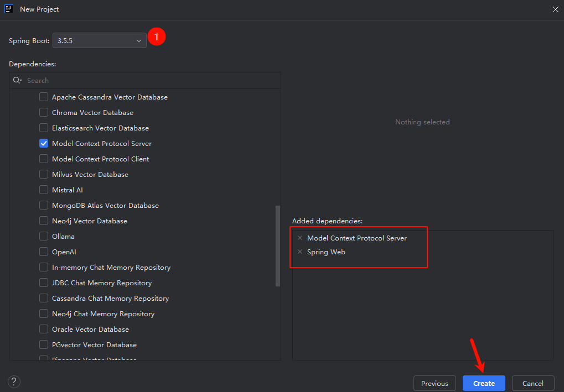Close the New Project dialog
Image resolution: width=564 pixels, height=392 pixels.
point(555,9)
